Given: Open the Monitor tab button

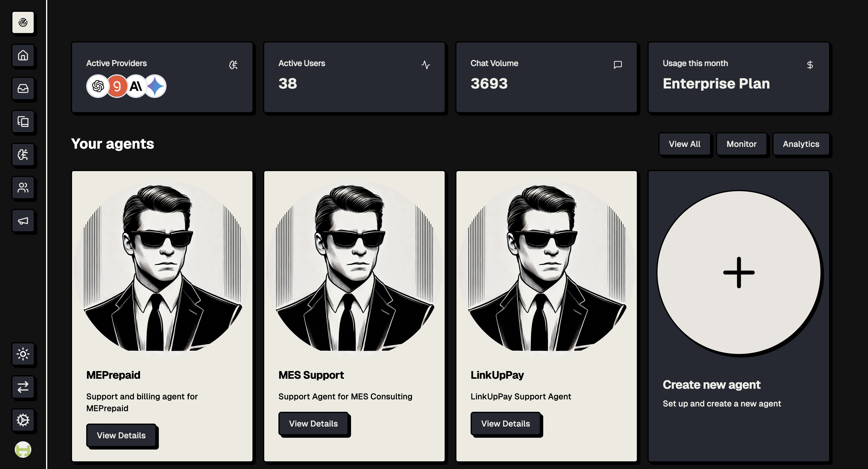Looking at the screenshot, I should click(741, 144).
